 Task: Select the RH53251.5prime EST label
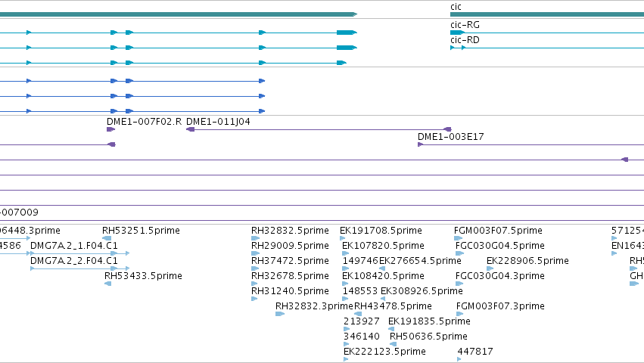tap(141, 231)
